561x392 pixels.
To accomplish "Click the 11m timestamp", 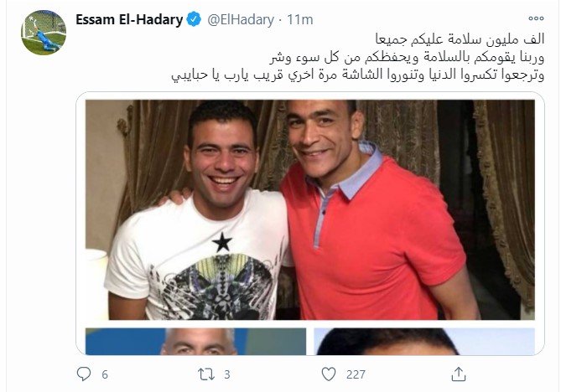I will coord(300,19).
